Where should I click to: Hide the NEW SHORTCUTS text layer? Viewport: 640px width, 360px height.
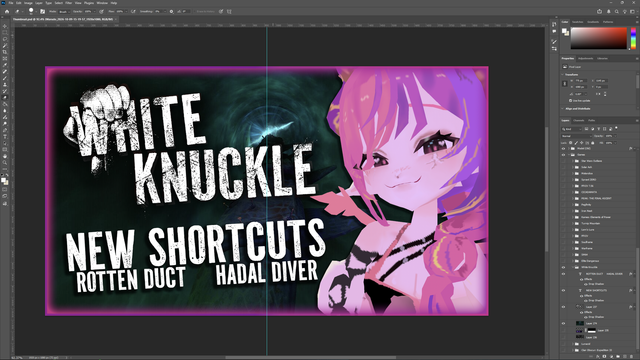pyautogui.click(x=563, y=290)
